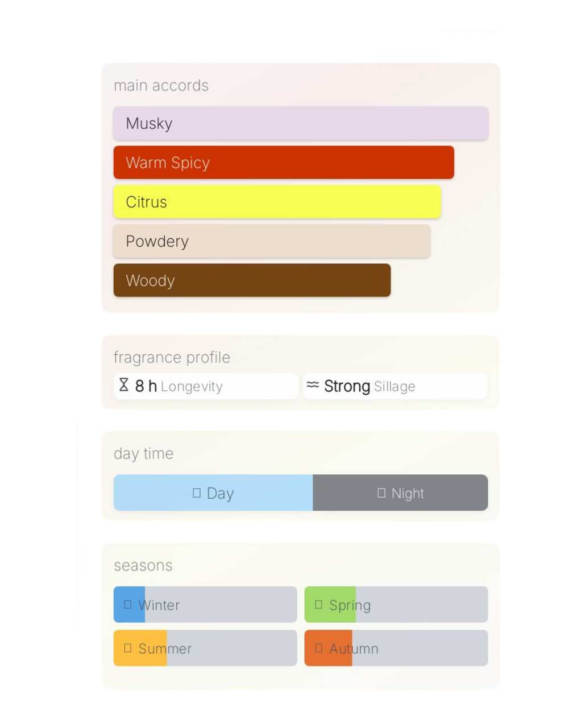Select the Warm Spicy accord bar
Viewport: 582px width, 728px height.
click(x=284, y=163)
